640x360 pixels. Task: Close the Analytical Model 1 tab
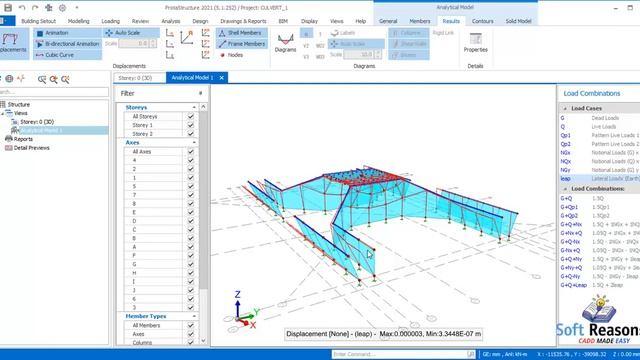click(x=222, y=78)
